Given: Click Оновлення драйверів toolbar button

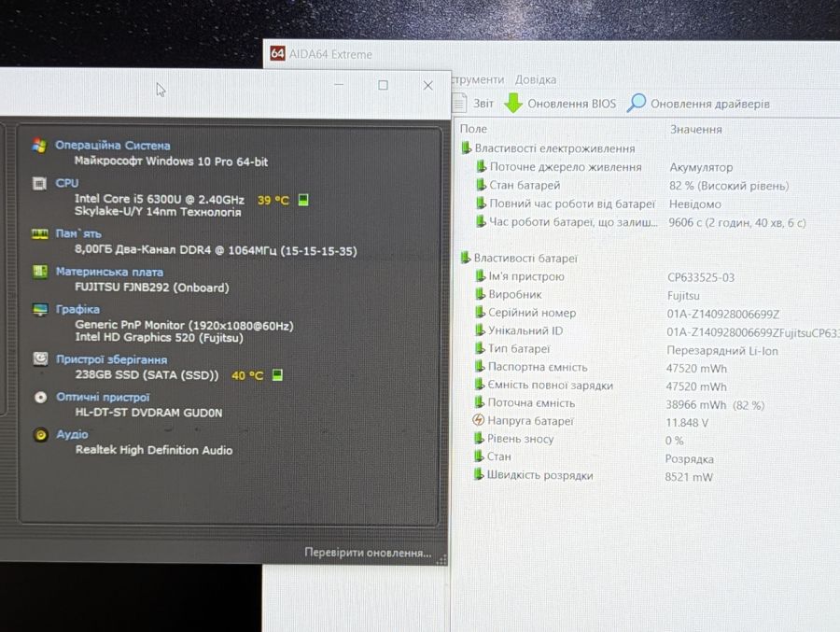Looking at the screenshot, I should click(698, 103).
